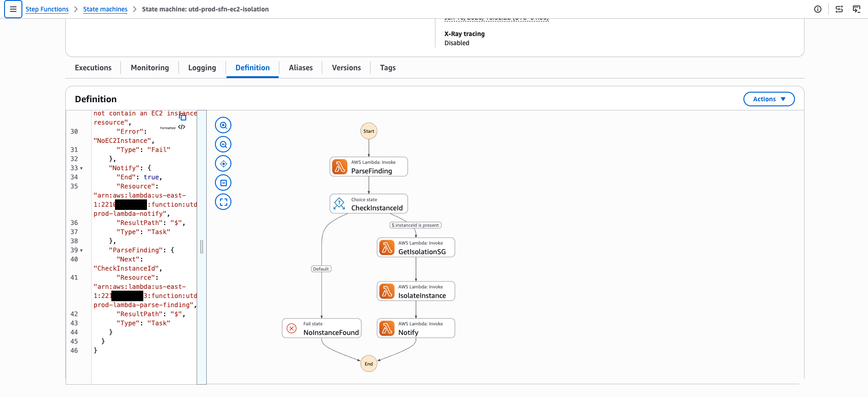Image resolution: width=868 pixels, height=397 pixels.
Task: Collapse the code fold at line 33
Action: pyautogui.click(x=81, y=168)
